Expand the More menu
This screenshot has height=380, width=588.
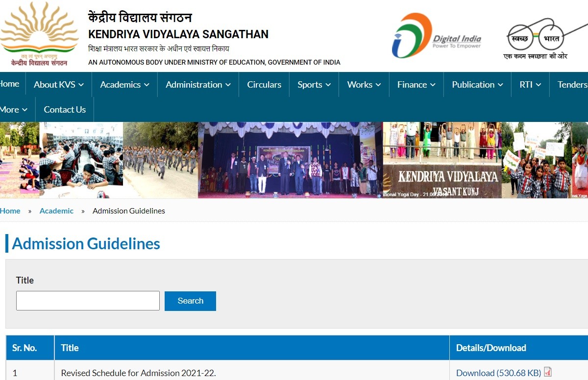tap(14, 110)
